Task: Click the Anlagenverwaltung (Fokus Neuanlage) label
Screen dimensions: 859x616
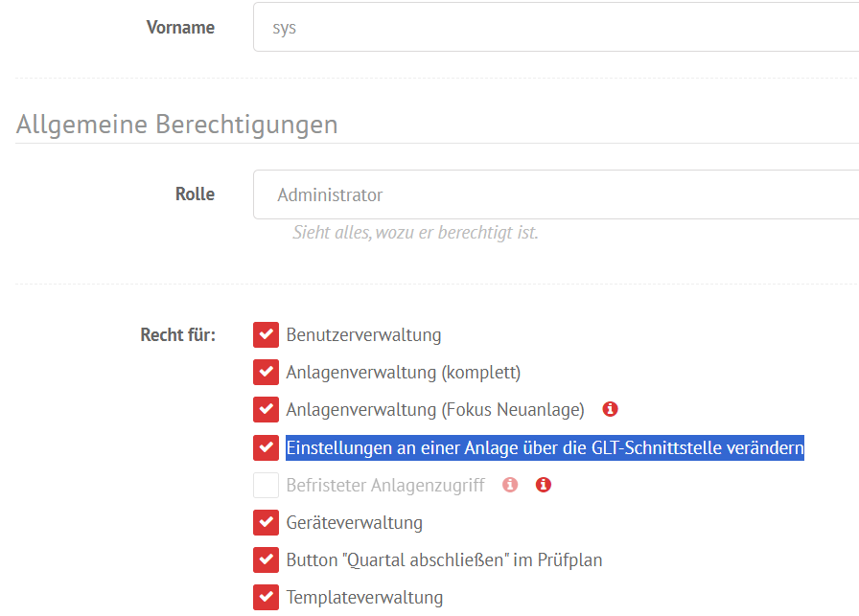Action: click(435, 410)
